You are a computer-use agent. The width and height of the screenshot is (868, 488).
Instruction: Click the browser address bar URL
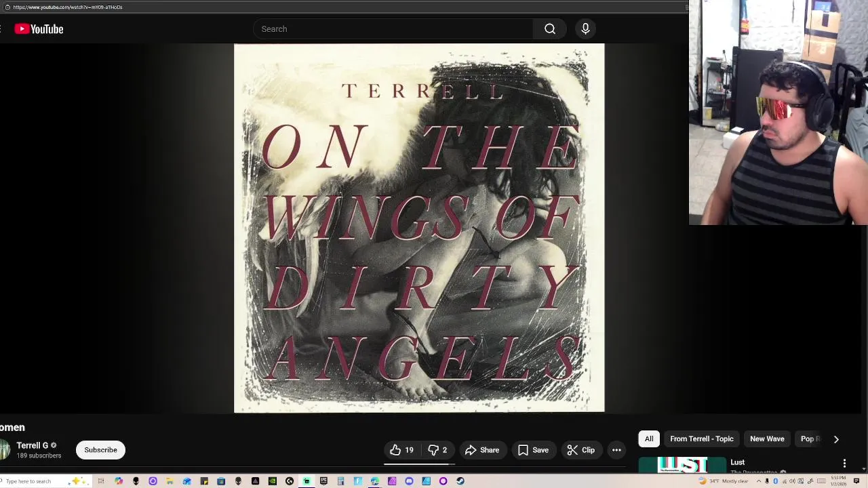68,7
